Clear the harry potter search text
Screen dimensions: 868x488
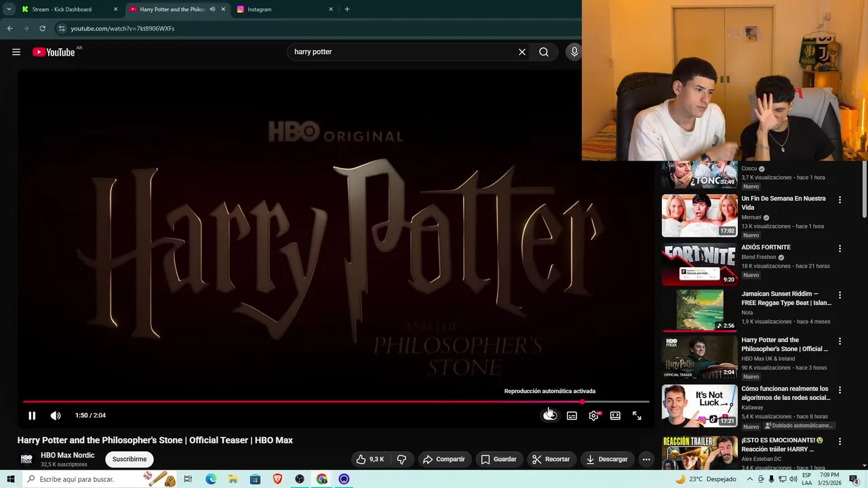coord(522,52)
